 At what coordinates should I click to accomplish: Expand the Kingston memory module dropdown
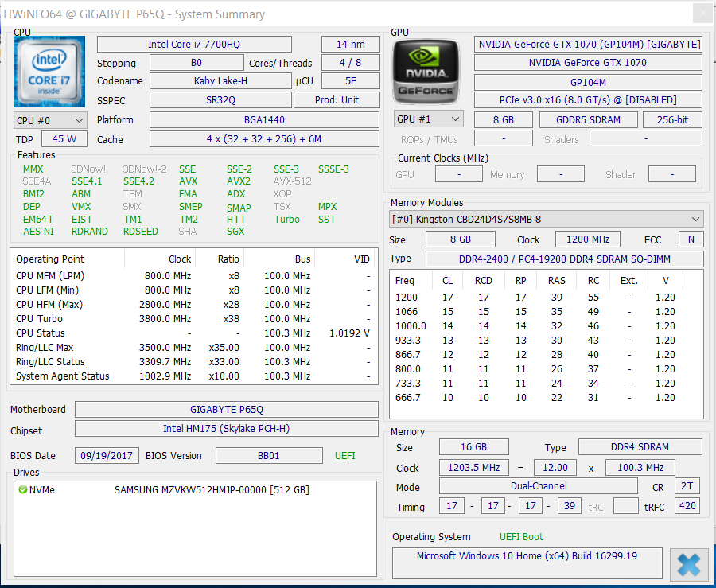[x=546, y=219]
